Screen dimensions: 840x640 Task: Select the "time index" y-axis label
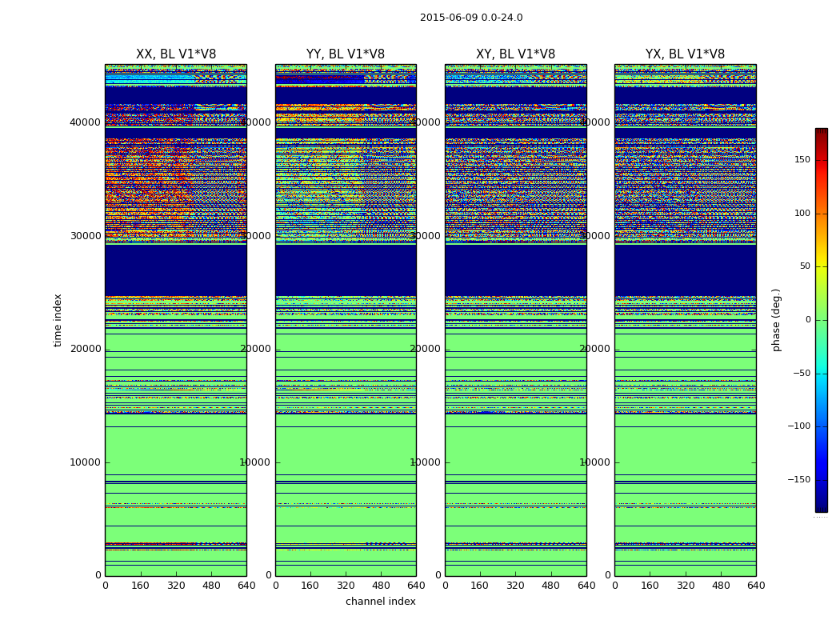tap(58, 320)
